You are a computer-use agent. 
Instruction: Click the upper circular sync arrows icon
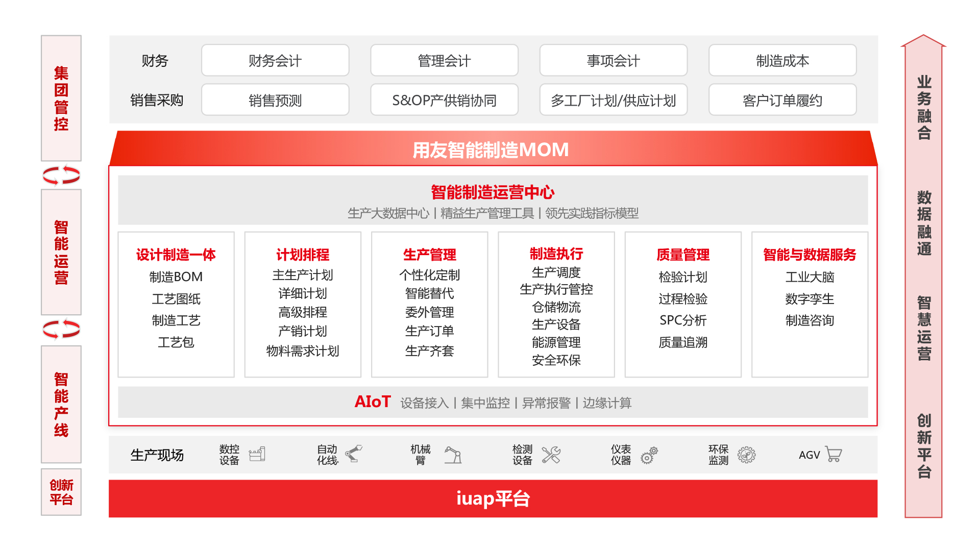click(61, 175)
